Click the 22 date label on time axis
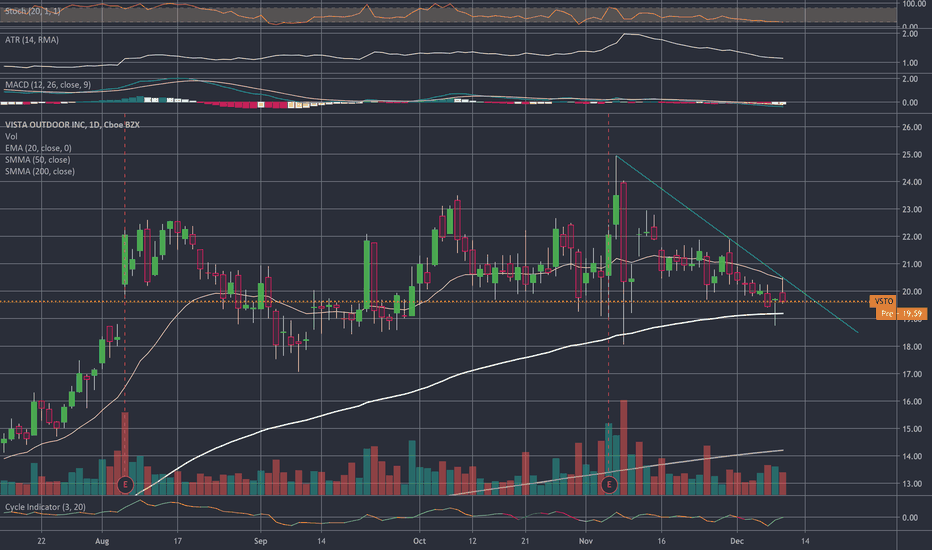Screen dimensions: 932x550 coord(41,541)
